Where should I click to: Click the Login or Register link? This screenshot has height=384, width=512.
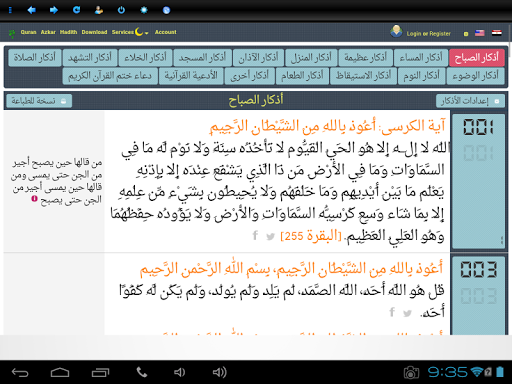(x=428, y=34)
